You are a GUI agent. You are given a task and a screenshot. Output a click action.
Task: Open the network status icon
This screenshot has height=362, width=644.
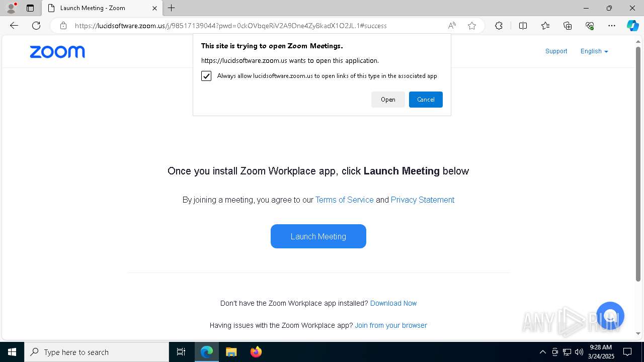[567, 352]
